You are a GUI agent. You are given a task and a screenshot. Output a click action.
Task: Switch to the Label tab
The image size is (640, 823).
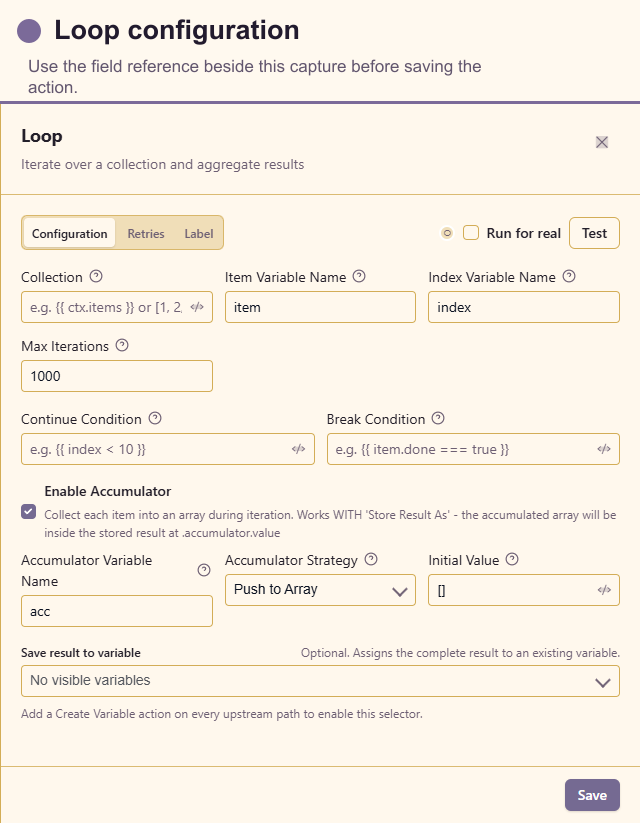point(198,233)
